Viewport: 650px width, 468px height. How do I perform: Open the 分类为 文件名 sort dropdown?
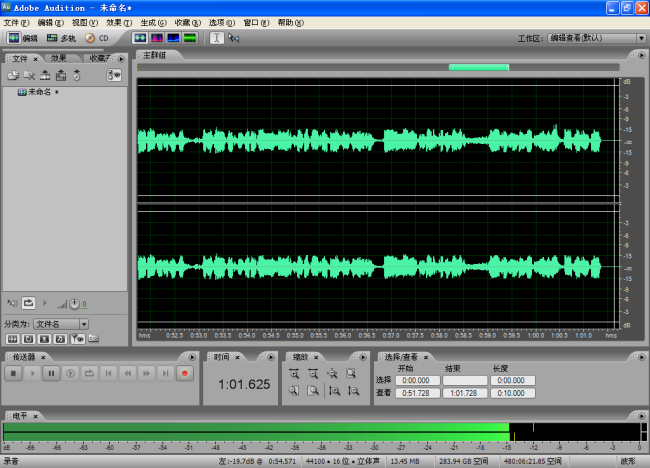pyautogui.click(x=61, y=324)
